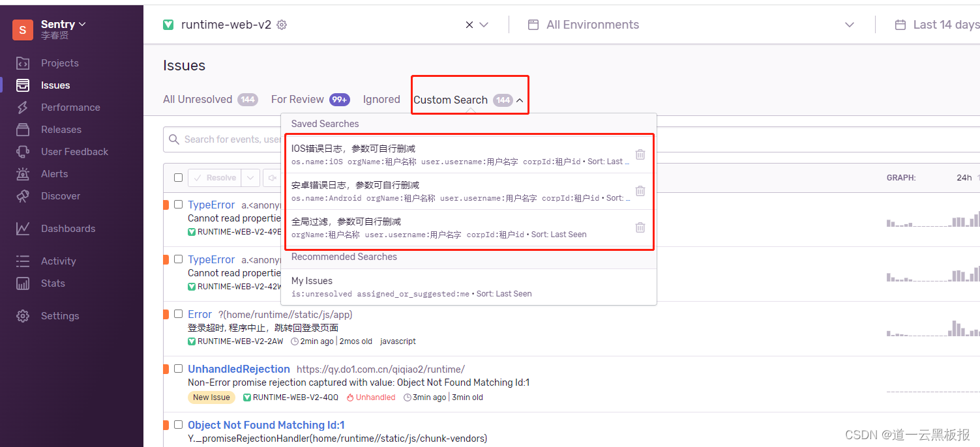The image size is (980, 447).
Task: Clear the runtime-web-v2 project selection
Action: click(469, 25)
